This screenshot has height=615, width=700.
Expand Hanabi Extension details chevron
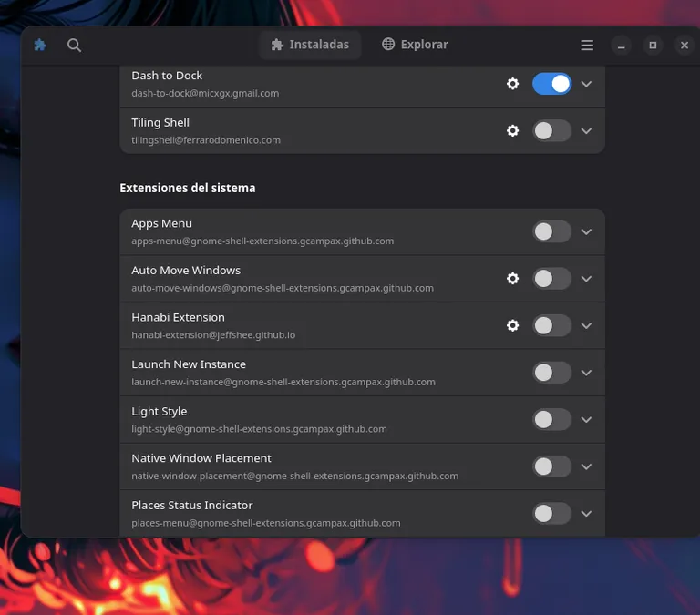(x=586, y=325)
